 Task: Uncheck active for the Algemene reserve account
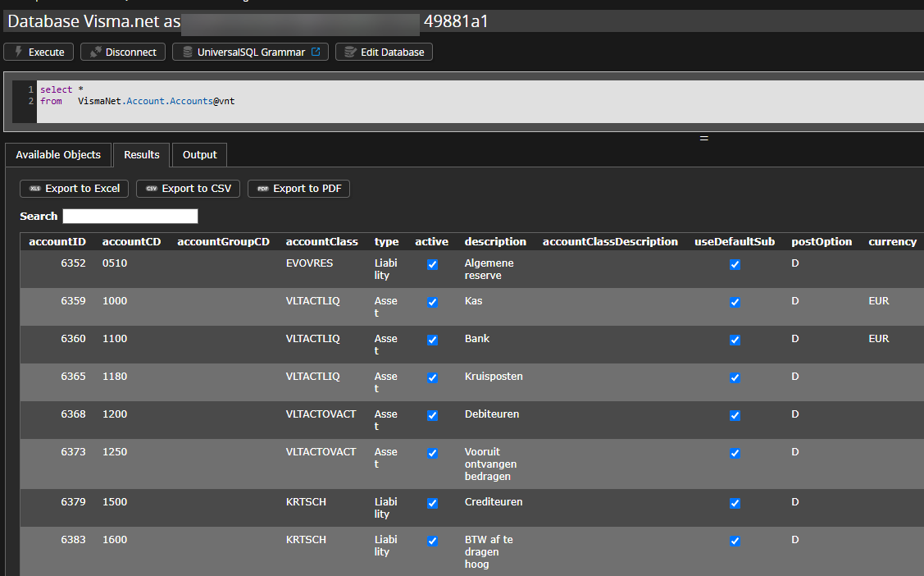coord(433,264)
